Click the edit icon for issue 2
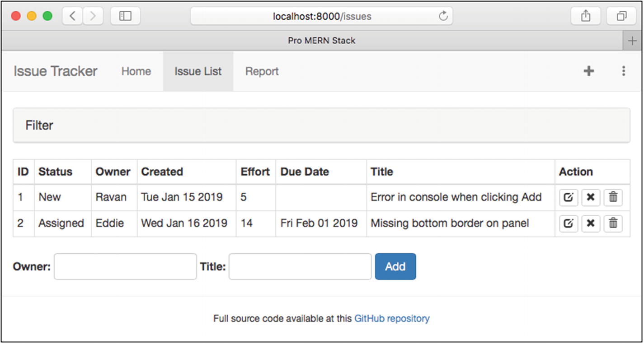 pyautogui.click(x=569, y=223)
